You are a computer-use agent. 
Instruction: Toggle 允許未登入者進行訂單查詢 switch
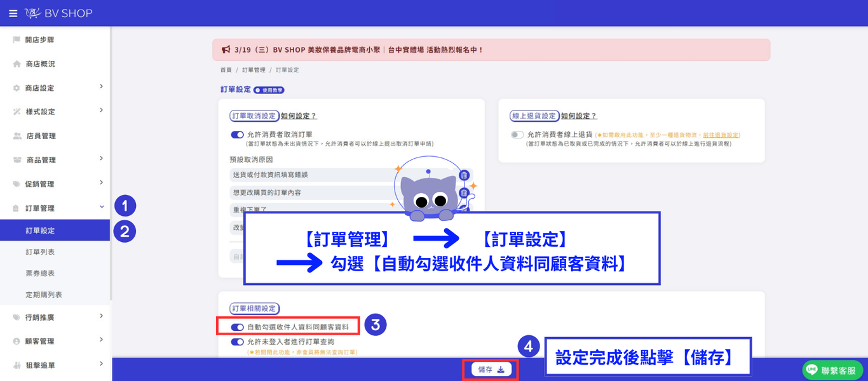tap(237, 342)
